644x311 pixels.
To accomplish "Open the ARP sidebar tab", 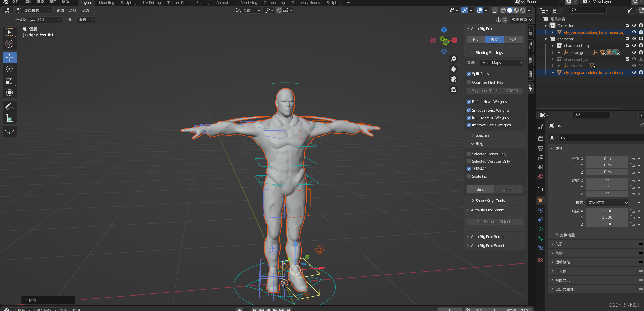I will tap(531, 88).
